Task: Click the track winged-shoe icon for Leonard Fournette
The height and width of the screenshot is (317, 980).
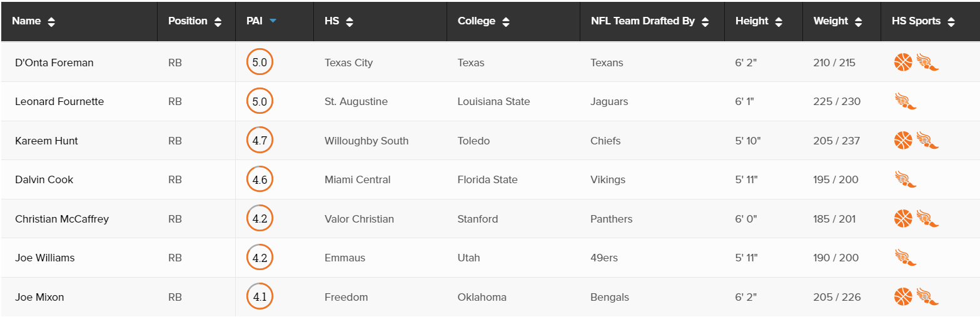Action: pos(906,101)
